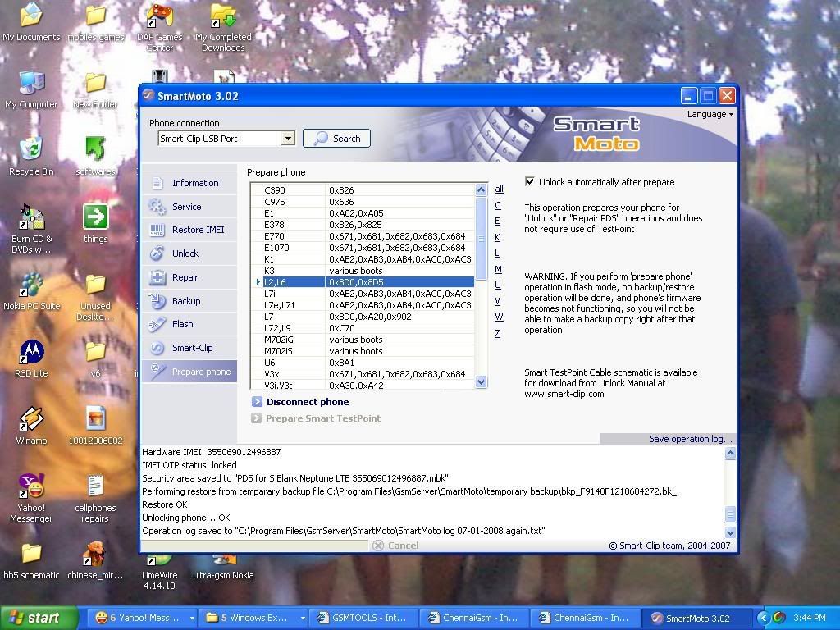Select bb5 schematic folder icon
Image resolution: width=840 pixels, height=630 pixels.
click(x=32, y=561)
